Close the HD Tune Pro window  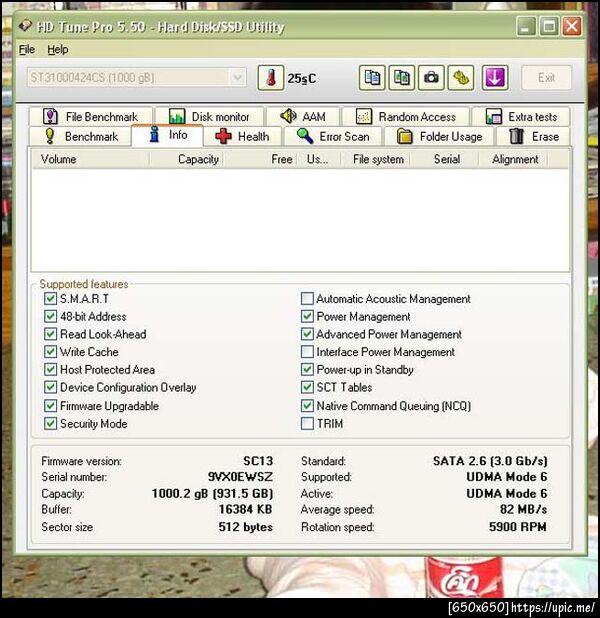tap(572, 26)
